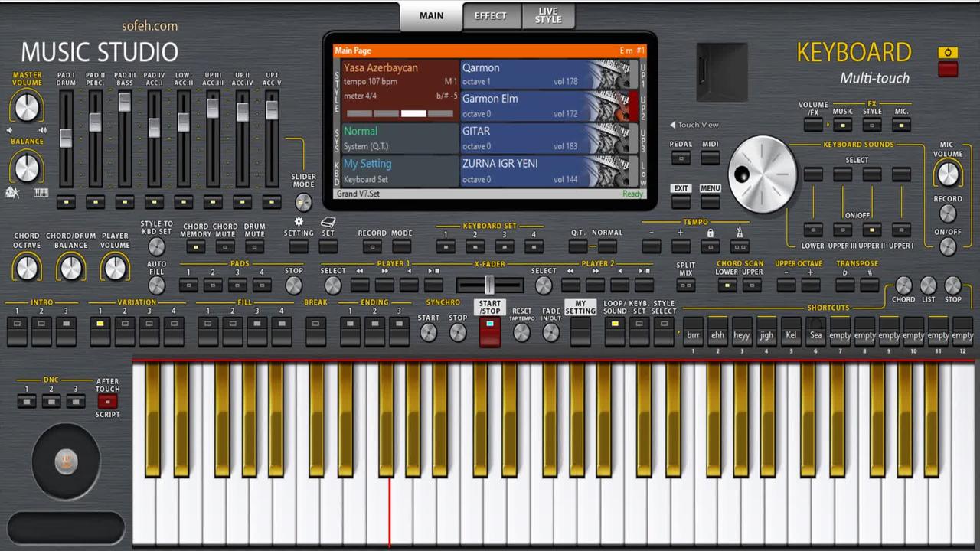Viewport: 980px width, 551px height.
Task: Collapse the Touch View panel arrow
Action: tap(672, 124)
